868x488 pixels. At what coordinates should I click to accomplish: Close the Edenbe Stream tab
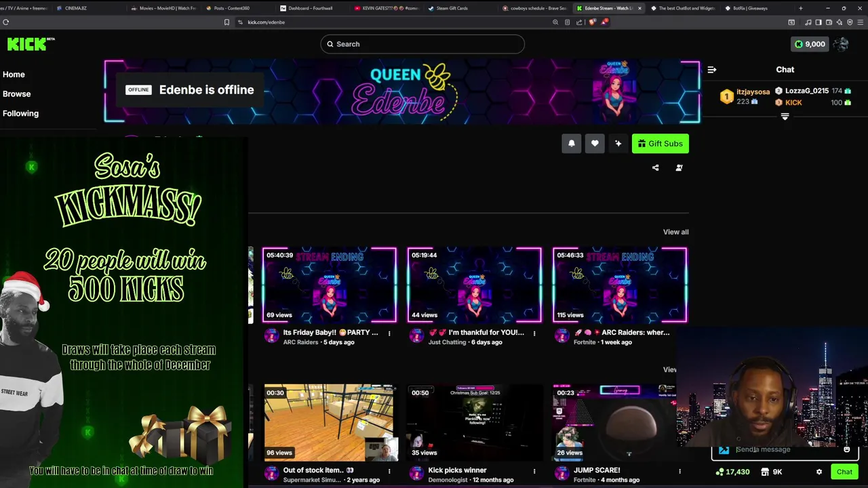coord(639,8)
